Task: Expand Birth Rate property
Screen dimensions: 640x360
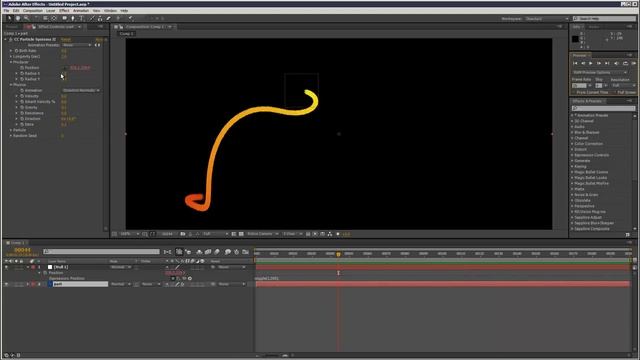Action: (11, 51)
